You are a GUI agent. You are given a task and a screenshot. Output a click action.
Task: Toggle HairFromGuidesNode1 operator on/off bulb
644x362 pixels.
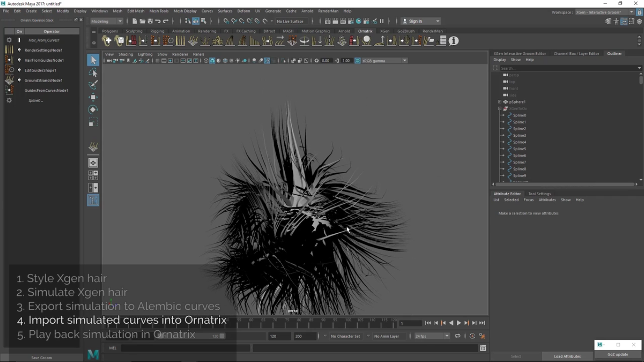point(19,60)
